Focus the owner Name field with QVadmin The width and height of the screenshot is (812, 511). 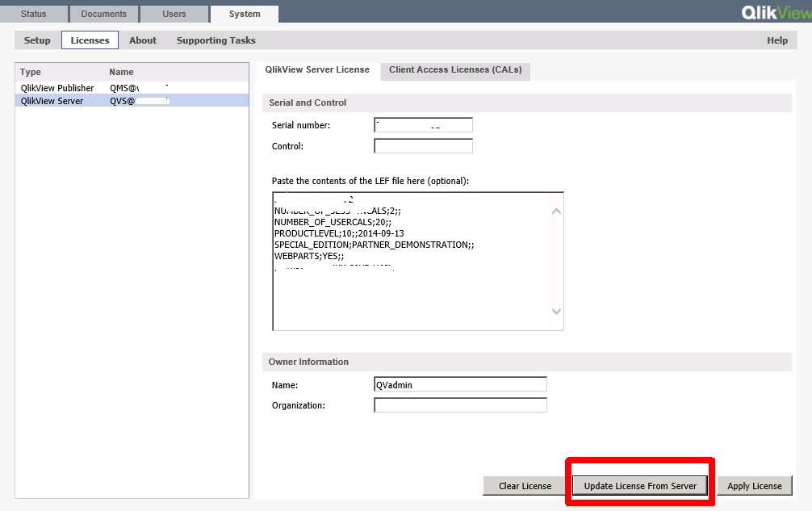point(460,385)
